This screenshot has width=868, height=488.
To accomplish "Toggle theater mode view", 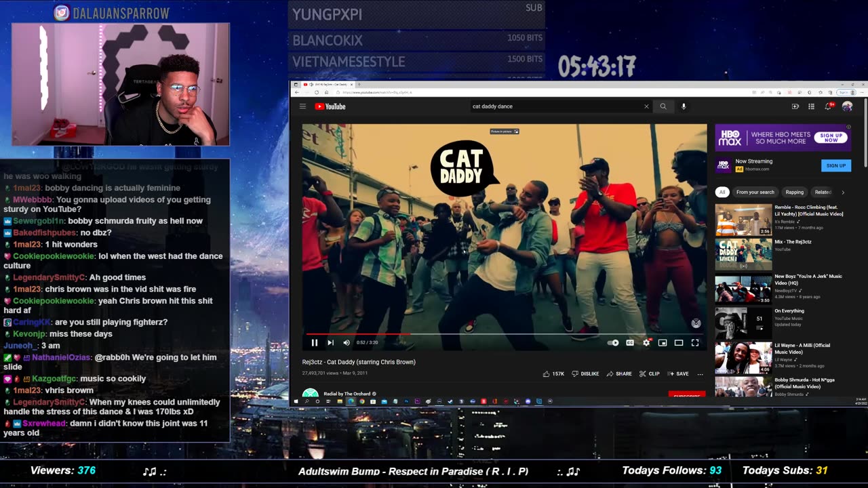I will pyautogui.click(x=679, y=343).
